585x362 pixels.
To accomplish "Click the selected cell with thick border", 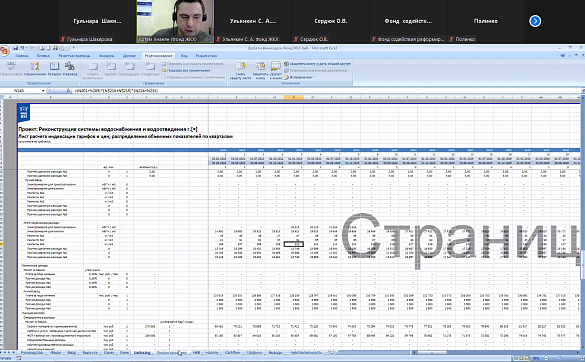I will [294, 244].
